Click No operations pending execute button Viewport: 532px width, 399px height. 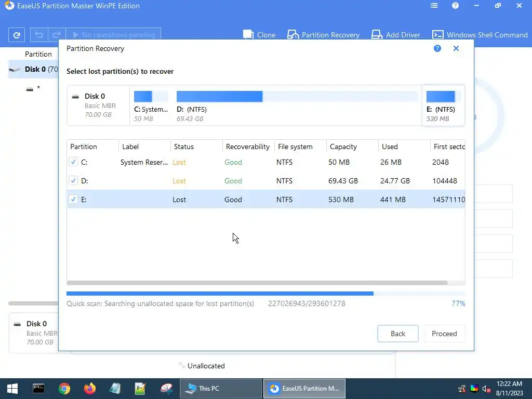pyautogui.click(x=113, y=35)
